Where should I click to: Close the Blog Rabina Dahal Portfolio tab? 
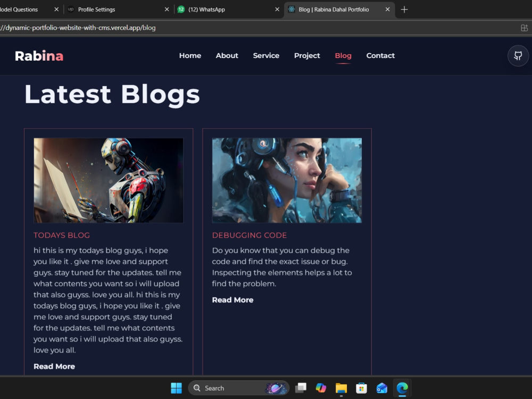tap(387, 10)
